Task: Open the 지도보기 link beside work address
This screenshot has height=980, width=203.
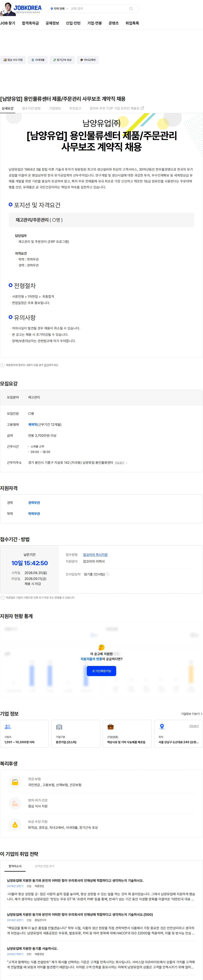Action: click(119, 463)
